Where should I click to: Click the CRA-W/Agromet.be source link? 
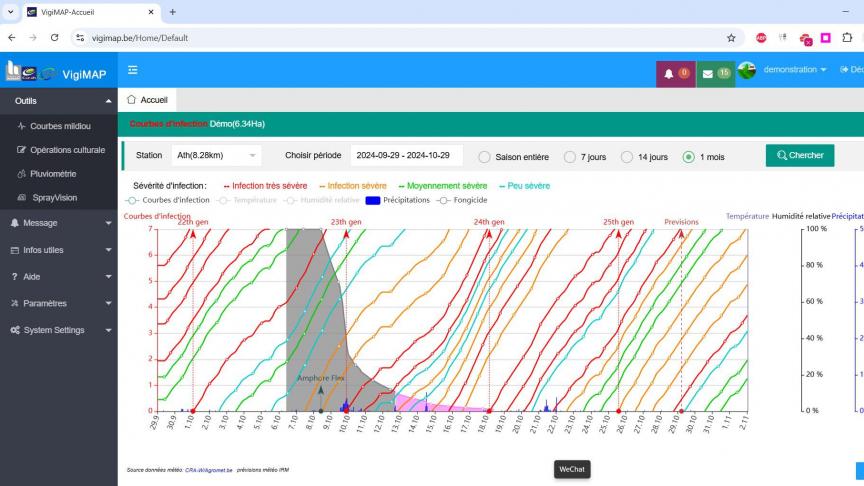click(208, 470)
